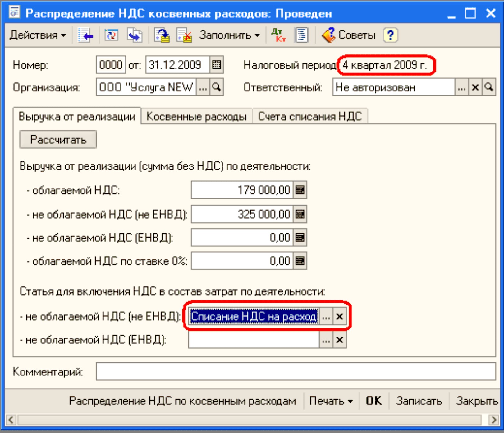Close the Распределение НДС window
The width and height of the screenshot is (504, 433).
click(491, 13)
